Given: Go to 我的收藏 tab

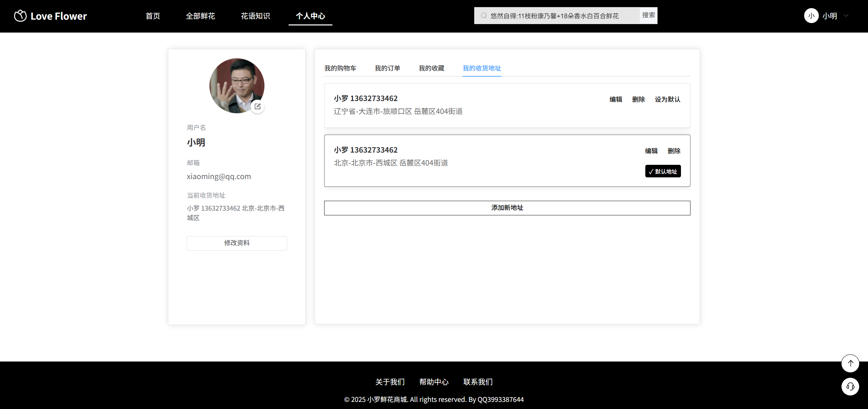Looking at the screenshot, I should pyautogui.click(x=431, y=68).
